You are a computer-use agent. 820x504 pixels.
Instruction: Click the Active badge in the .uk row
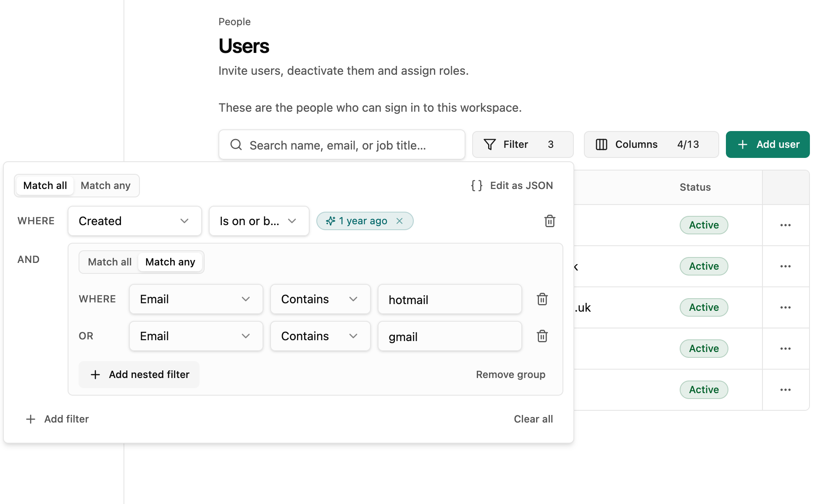point(704,307)
